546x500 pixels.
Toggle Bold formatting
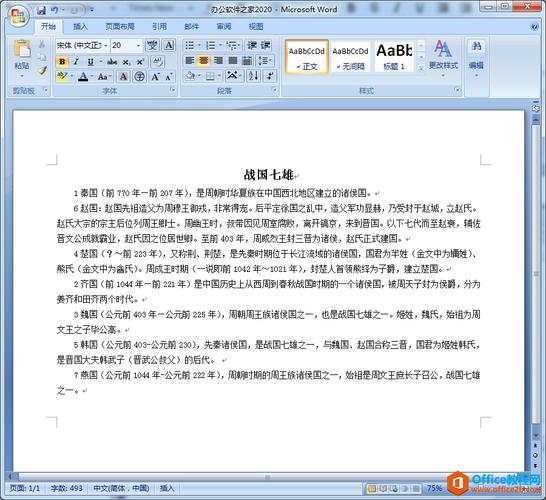click(62, 62)
